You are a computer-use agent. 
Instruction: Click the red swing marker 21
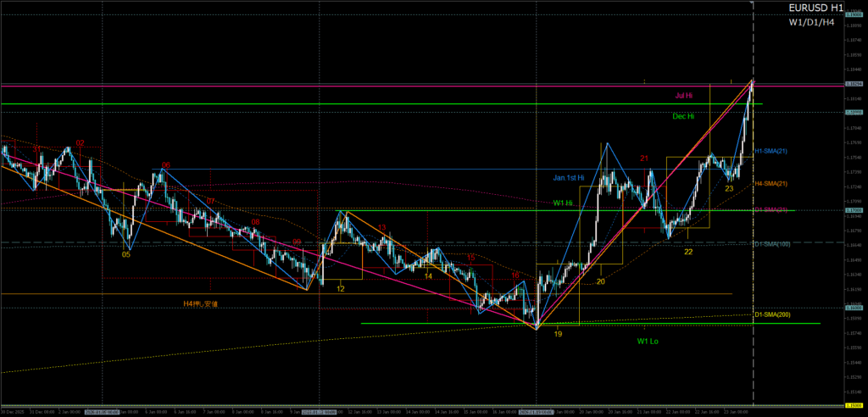644,158
